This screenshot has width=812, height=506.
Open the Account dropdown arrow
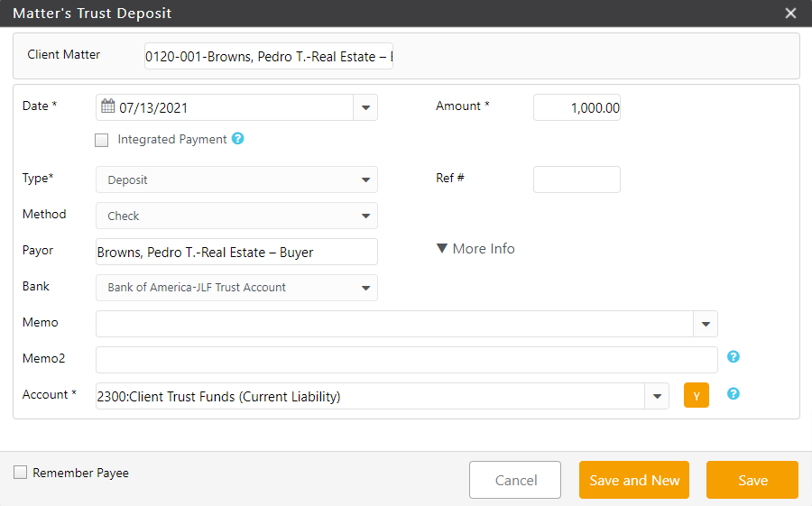click(656, 396)
